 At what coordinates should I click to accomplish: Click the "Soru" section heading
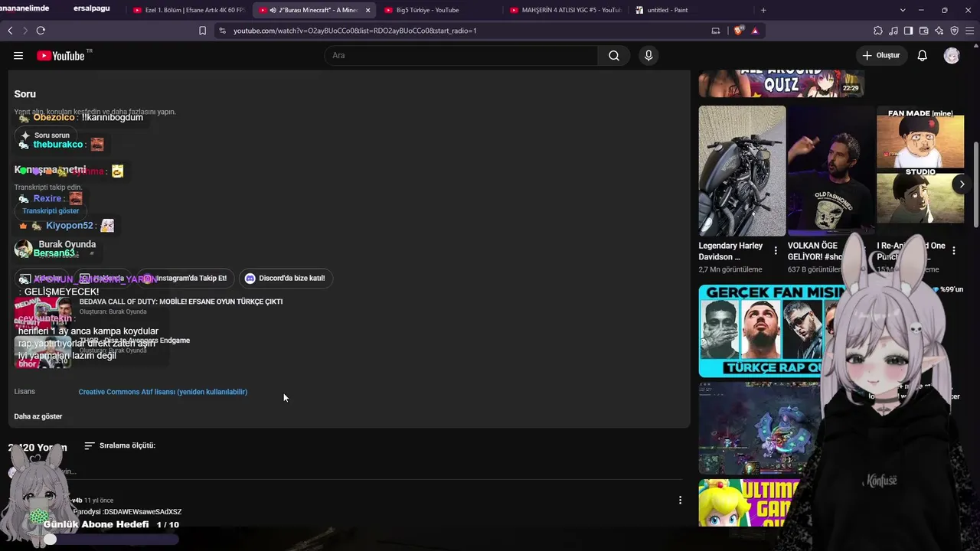24,94
